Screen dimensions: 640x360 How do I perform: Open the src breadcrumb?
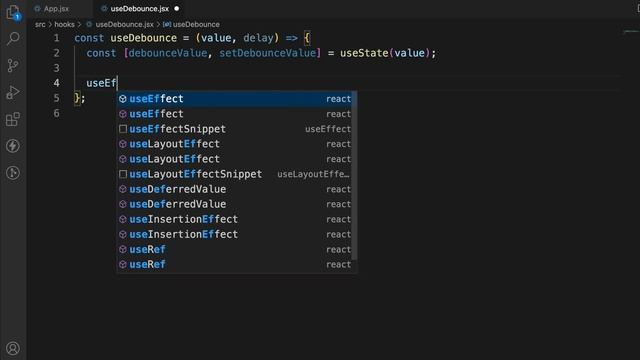pyautogui.click(x=40, y=24)
